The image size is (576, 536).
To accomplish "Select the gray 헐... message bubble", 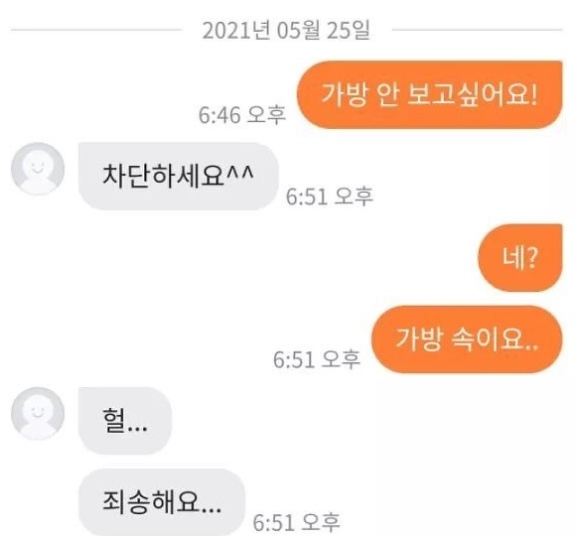I will (125, 421).
